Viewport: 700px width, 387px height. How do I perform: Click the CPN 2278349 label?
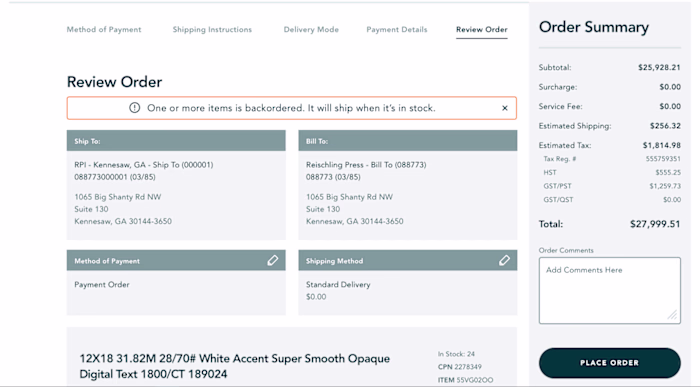coord(460,367)
